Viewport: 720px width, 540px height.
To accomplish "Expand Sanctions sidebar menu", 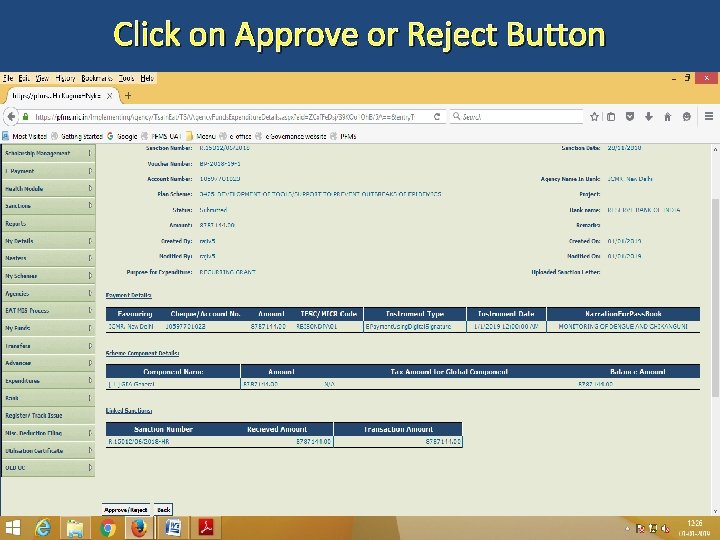I will tap(48, 206).
